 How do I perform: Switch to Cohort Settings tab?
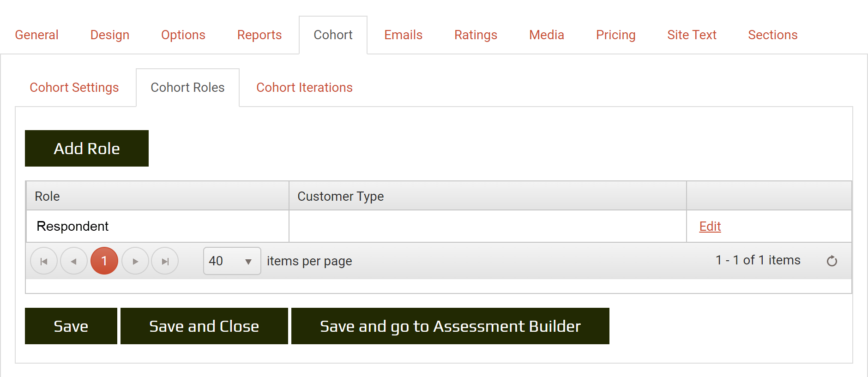[x=74, y=88]
